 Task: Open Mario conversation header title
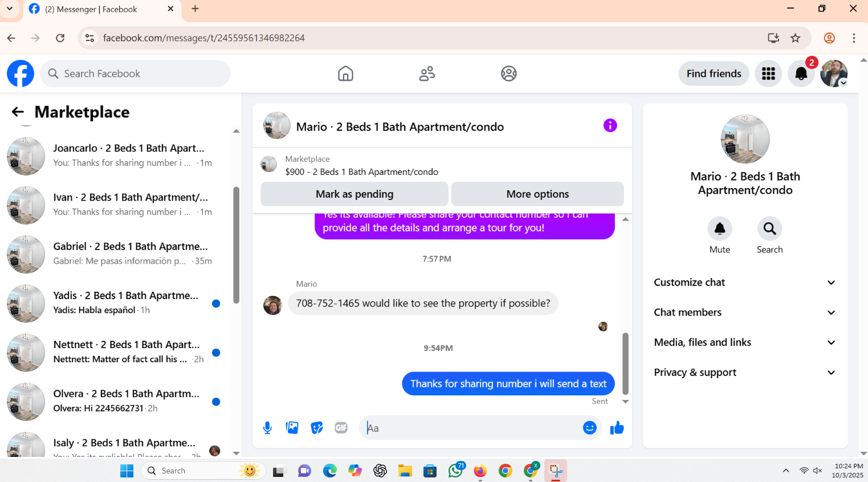tap(400, 126)
